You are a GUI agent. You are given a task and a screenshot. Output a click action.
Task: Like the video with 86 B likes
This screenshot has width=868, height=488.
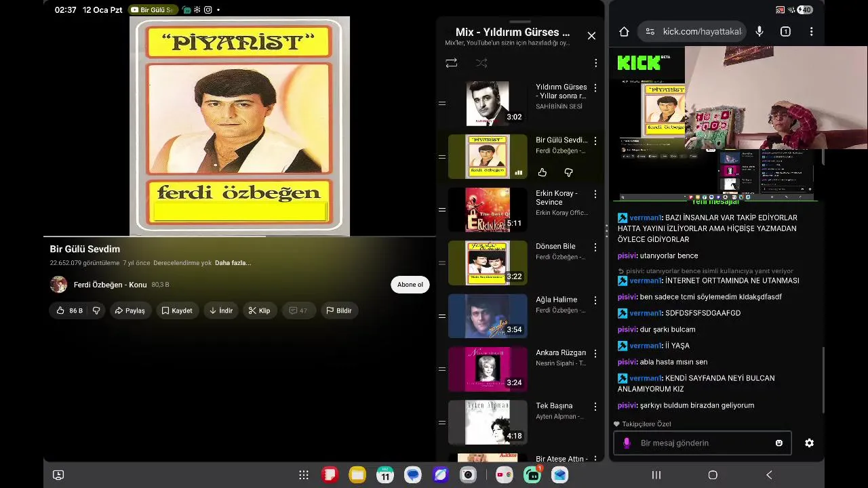pos(68,310)
